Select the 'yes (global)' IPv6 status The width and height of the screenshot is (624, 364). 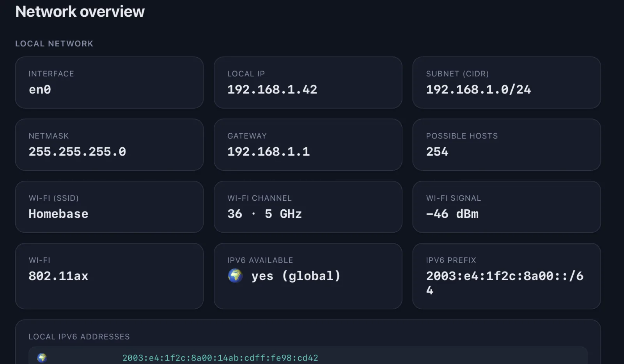pos(296,276)
